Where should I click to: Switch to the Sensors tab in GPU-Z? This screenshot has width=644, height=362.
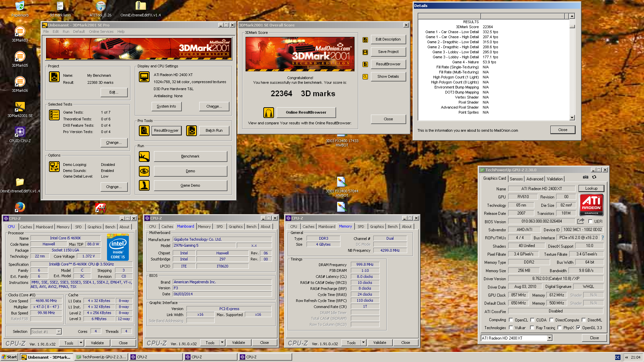(516, 179)
